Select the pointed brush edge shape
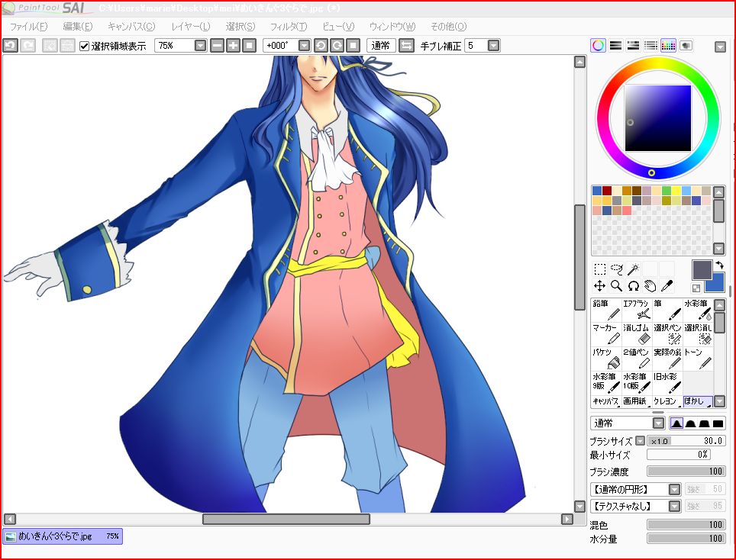 pyautogui.click(x=676, y=423)
